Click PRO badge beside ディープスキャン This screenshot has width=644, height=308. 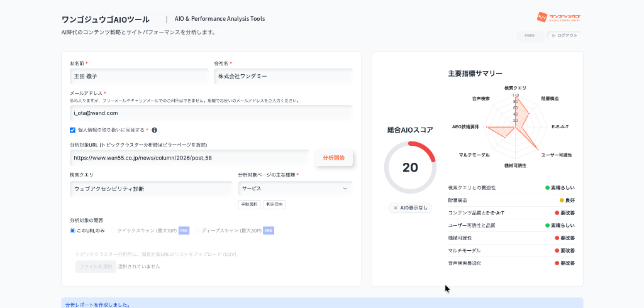(269, 231)
